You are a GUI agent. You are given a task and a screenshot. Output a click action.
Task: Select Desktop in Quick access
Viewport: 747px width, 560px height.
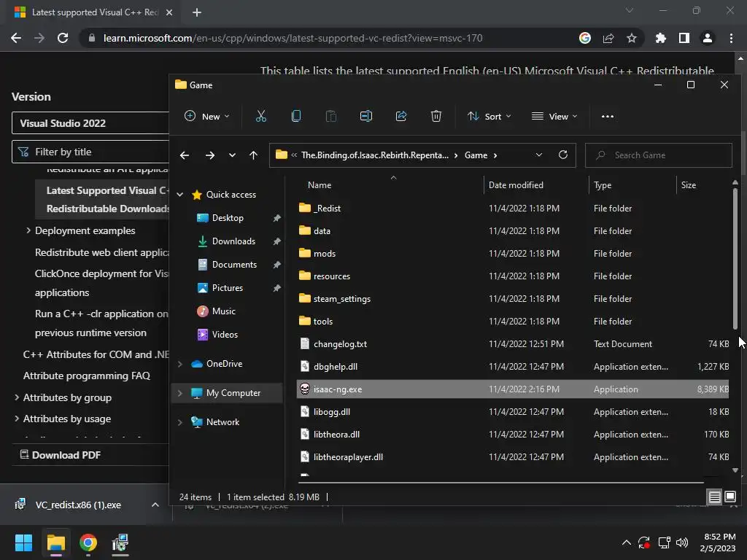point(228,217)
